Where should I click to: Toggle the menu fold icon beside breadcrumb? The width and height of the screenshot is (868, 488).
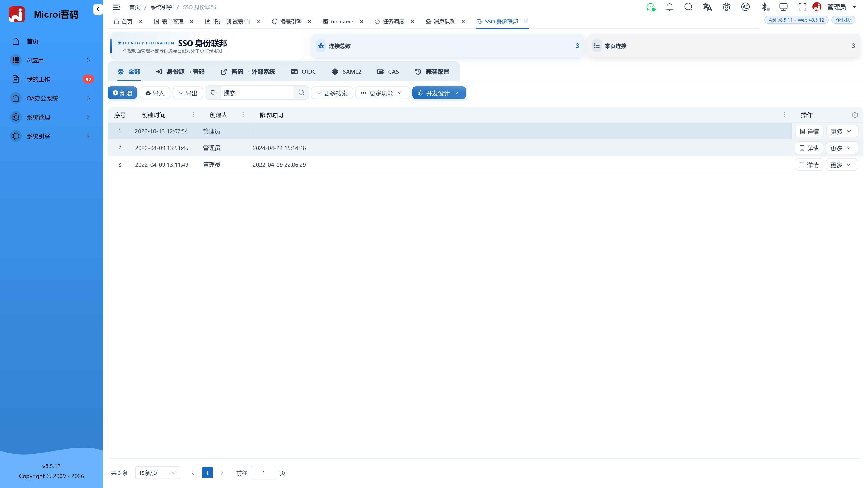coord(117,7)
